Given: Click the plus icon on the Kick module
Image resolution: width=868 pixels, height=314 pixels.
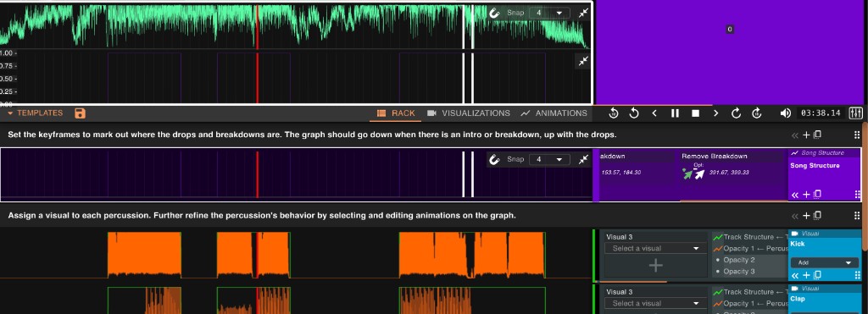Looking at the screenshot, I should (x=807, y=275).
